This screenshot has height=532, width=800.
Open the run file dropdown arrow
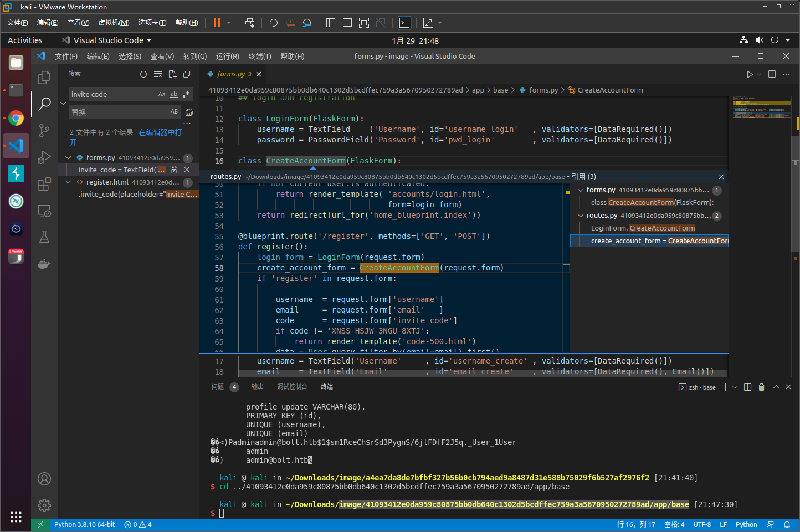tap(759, 74)
